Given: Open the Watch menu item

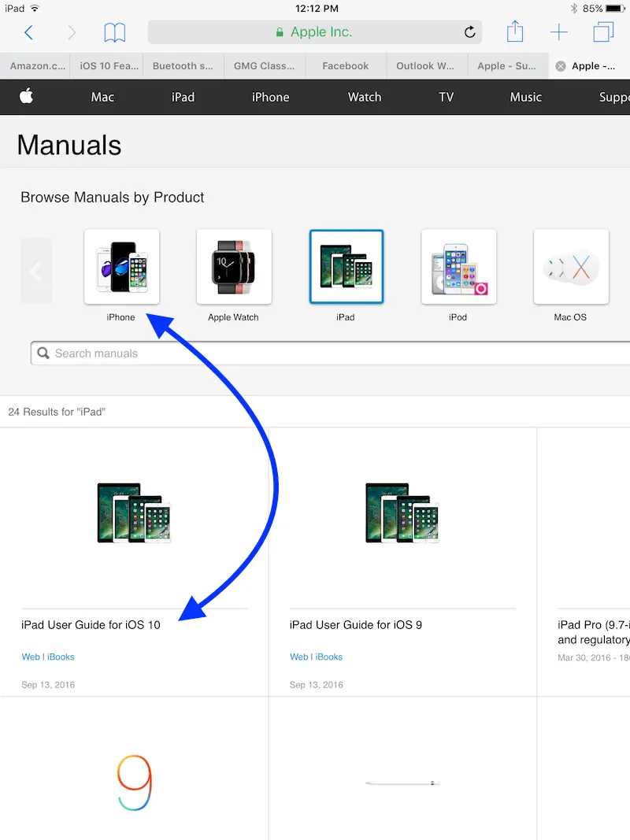Looking at the screenshot, I should pos(365,97).
